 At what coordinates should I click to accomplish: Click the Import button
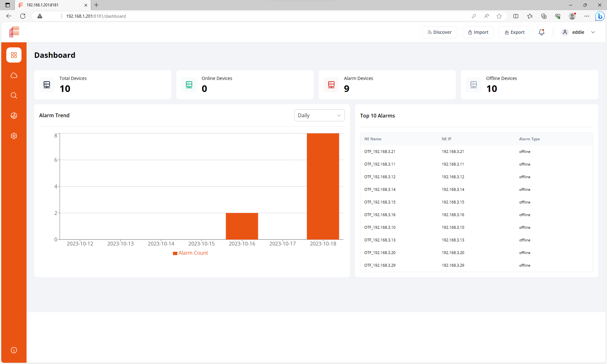point(478,32)
